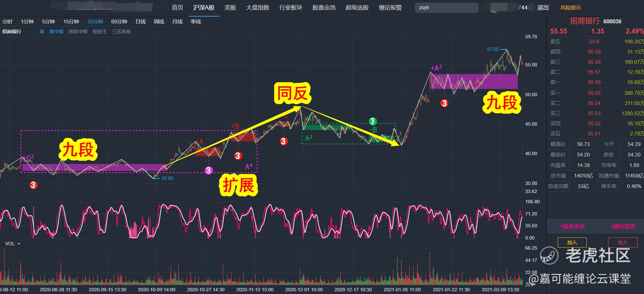Click the 卖一 price 55.56
This screenshot has width=644, height=294.
pyautogui.click(x=594, y=82)
